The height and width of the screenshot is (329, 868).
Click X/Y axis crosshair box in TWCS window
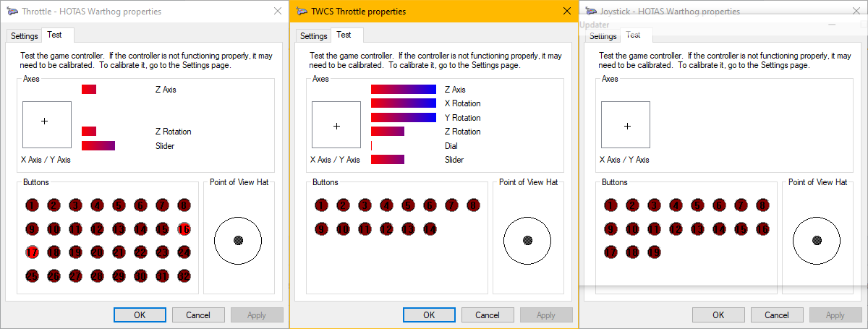click(x=336, y=126)
